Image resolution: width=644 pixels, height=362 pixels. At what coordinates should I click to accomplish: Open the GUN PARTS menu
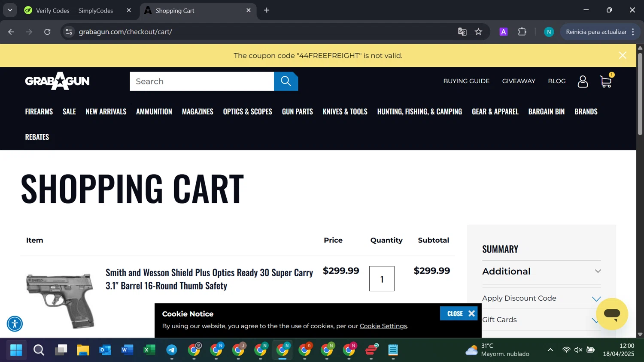coord(298,112)
